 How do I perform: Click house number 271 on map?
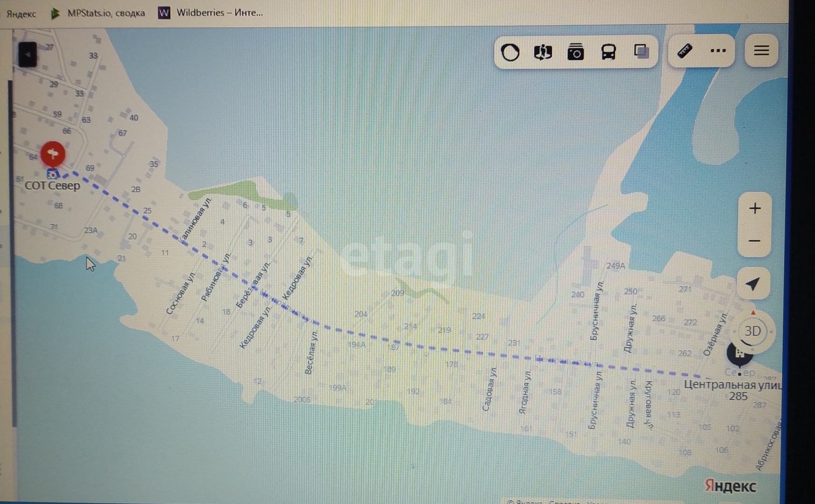click(685, 289)
